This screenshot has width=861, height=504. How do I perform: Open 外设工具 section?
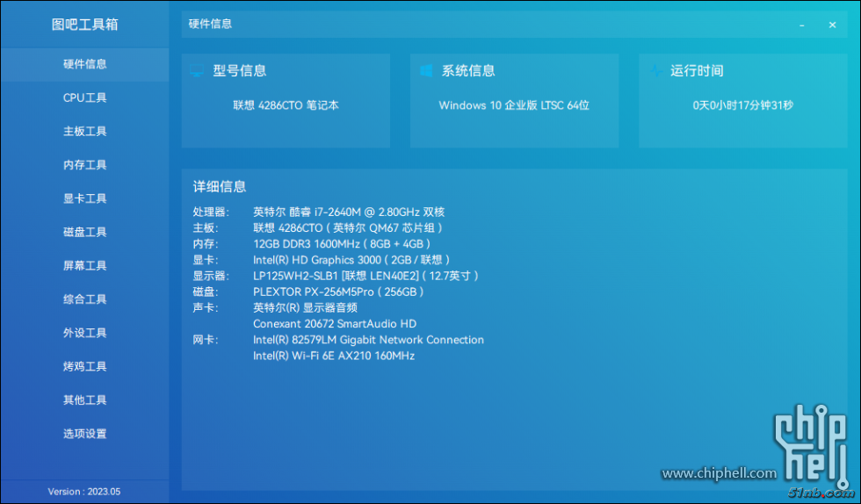(x=84, y=333)
